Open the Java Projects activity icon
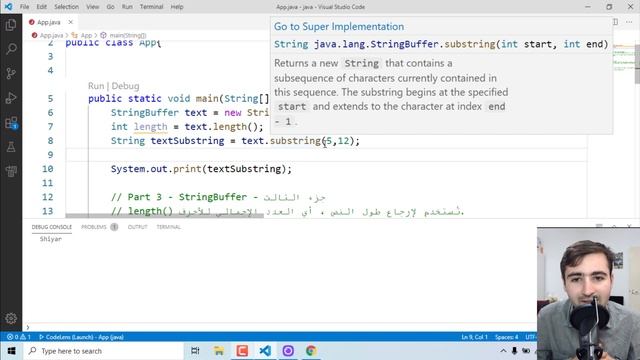Viewport: 640px width, 360px height. tap(11, 171)
